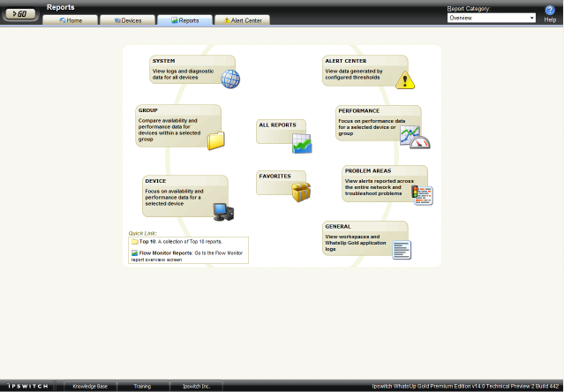The width and height of the screenshot is (564, 392).
Task: Open Knowledge Base in the bottom bar
Action: pyautogui.click(x=89, y=386)
